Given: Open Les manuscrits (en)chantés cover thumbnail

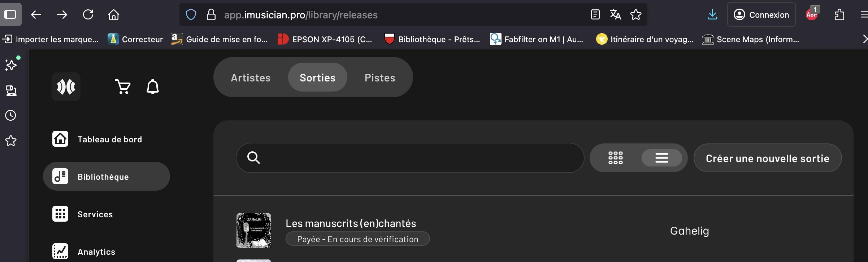Looking at the screenshot, I should [254, 231].
